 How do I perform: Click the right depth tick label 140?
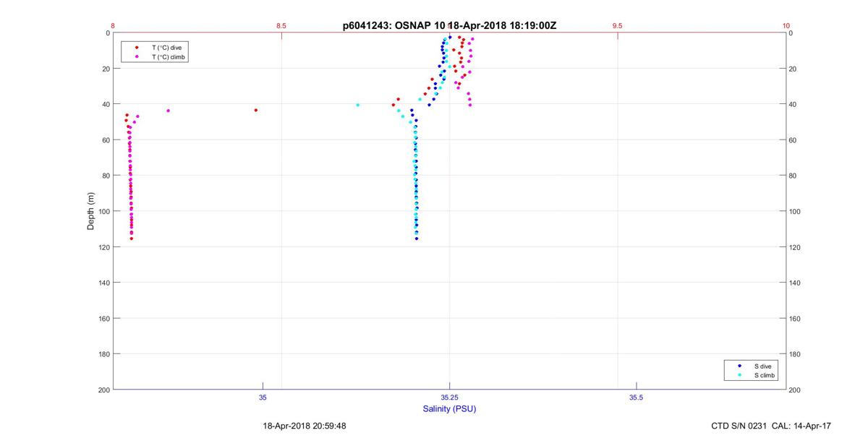point(795,283)
